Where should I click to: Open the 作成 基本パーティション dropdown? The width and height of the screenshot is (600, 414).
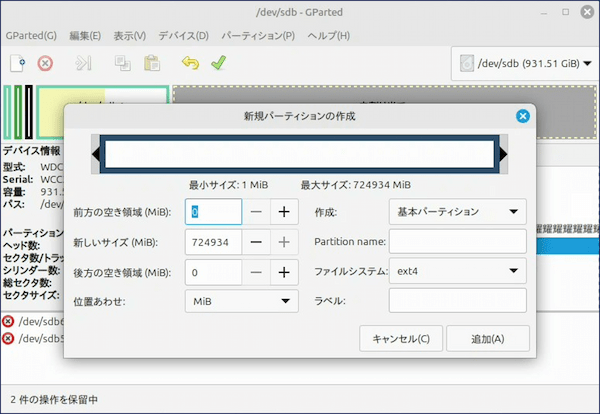coord(456,212)
